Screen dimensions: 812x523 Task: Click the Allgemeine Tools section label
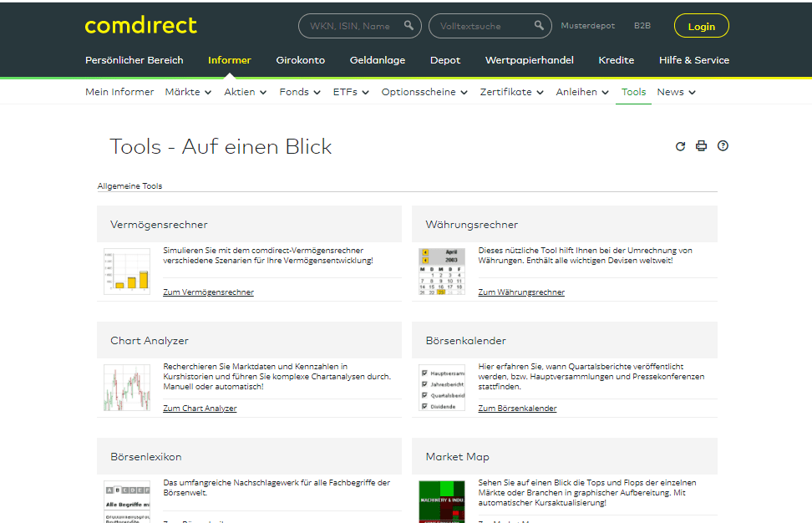pyautogui.click(x=129, y=186)
